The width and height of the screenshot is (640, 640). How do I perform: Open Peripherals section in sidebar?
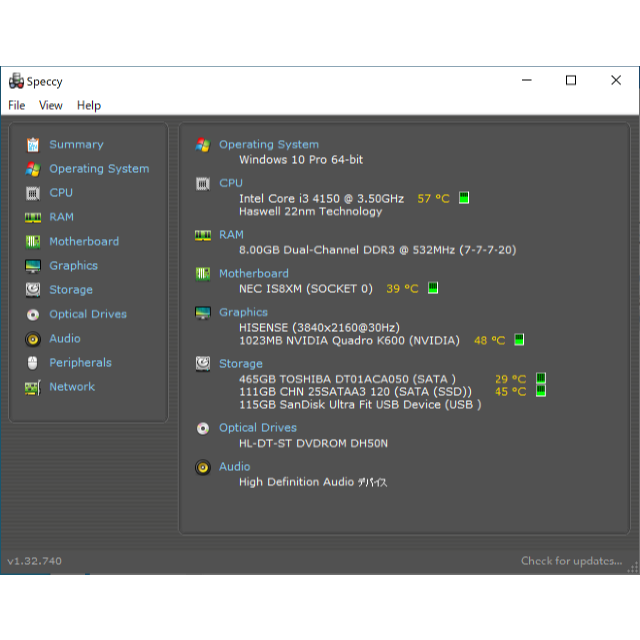tap(80, 363)
